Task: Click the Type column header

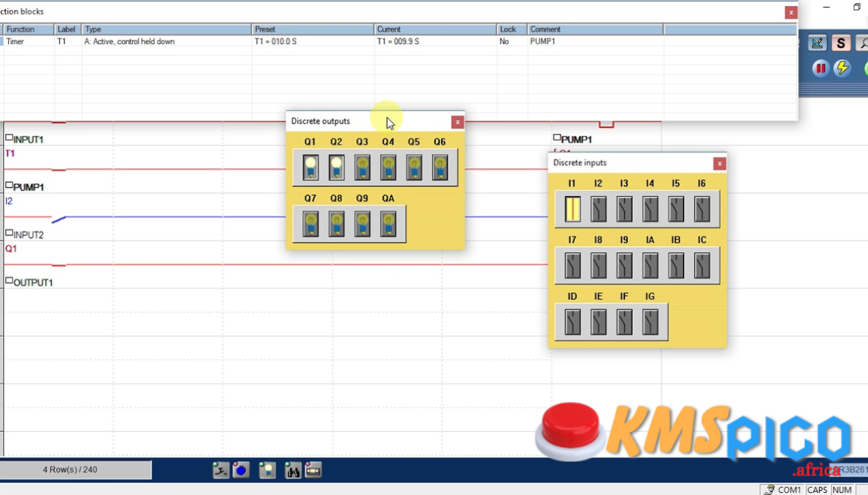Action: (x=167, y=29)
